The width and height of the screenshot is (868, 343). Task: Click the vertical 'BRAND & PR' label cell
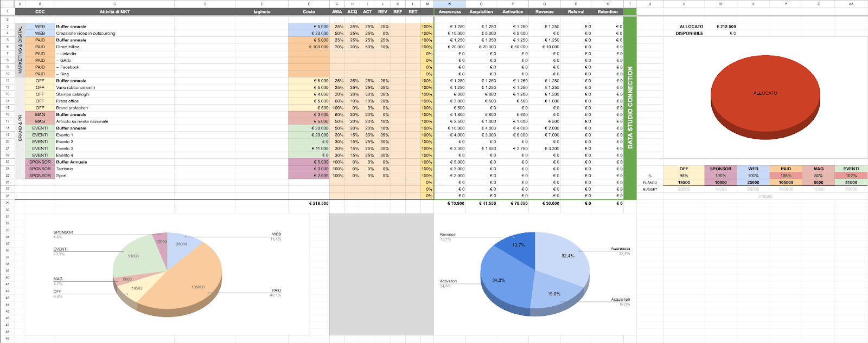click(20, 128)
